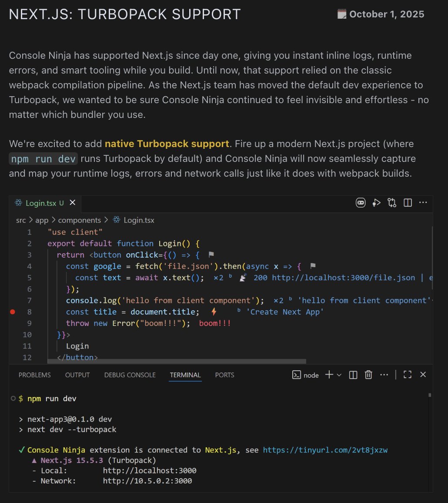The height and width of the screenshot is (503, 448).
Task: Click the Local http://localhost:3000 address
Action: point(150,470)
